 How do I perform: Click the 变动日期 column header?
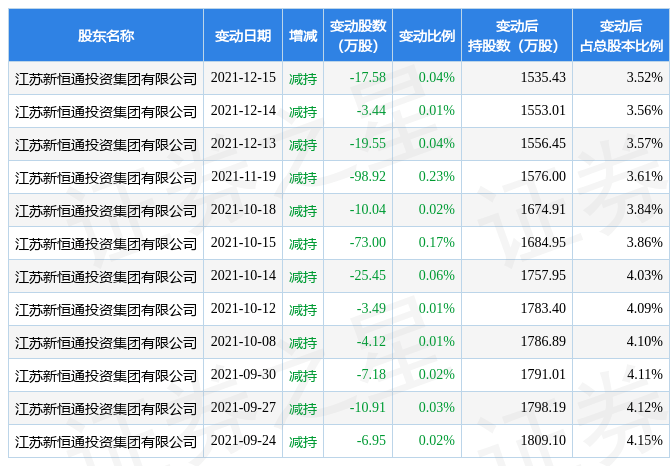[243, 35]
